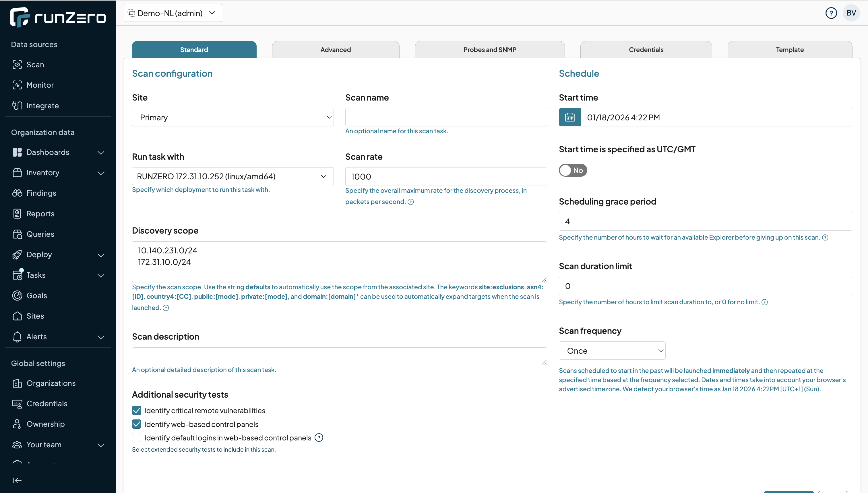This screenshot has width=868, height=493.
Task: Click the Goals target icon in sidebar
Action: pos(17,296)
